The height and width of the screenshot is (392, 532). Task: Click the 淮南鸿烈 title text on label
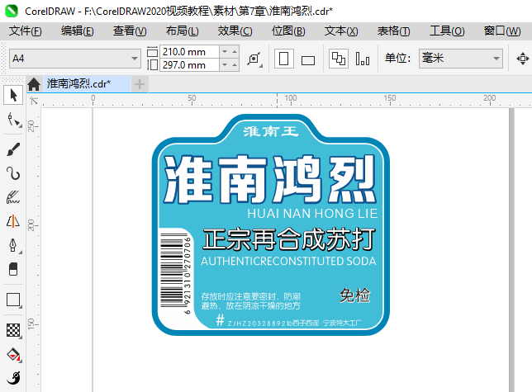click(x=270, y=179)
